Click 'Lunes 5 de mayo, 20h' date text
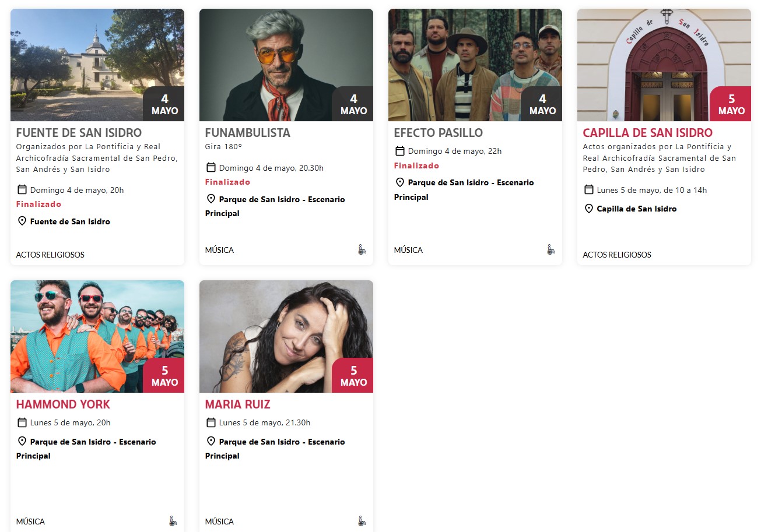 pyautogui.click(x=70, y=423)
